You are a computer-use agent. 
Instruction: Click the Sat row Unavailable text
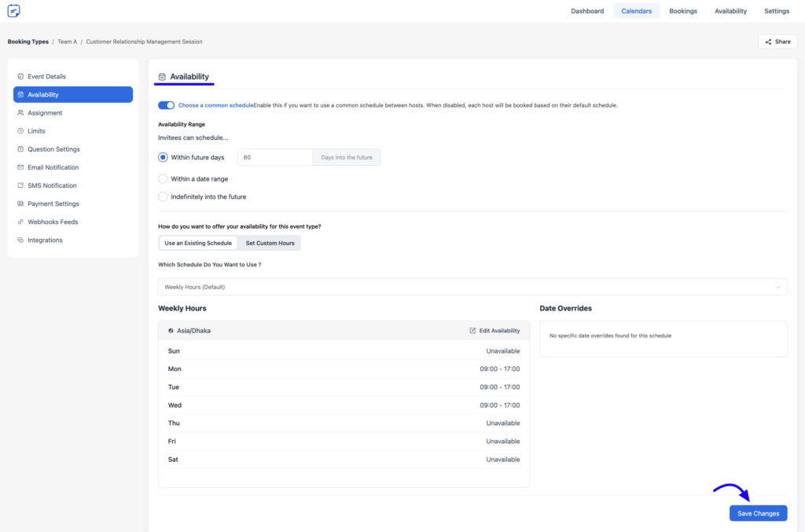click(502, 460)
